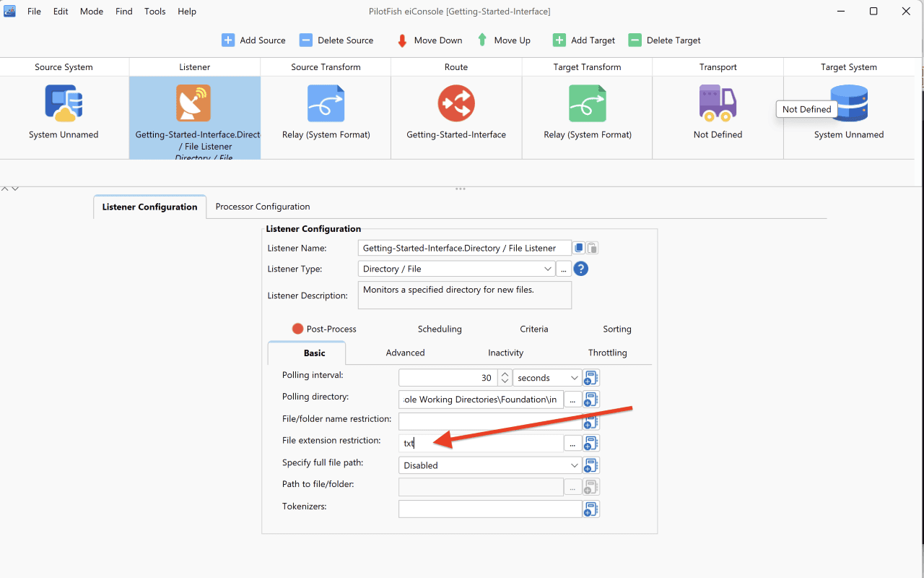Click the environment property icon for Polling directory
The width and height of the screenshot is (924, 578).
point(591,400)
